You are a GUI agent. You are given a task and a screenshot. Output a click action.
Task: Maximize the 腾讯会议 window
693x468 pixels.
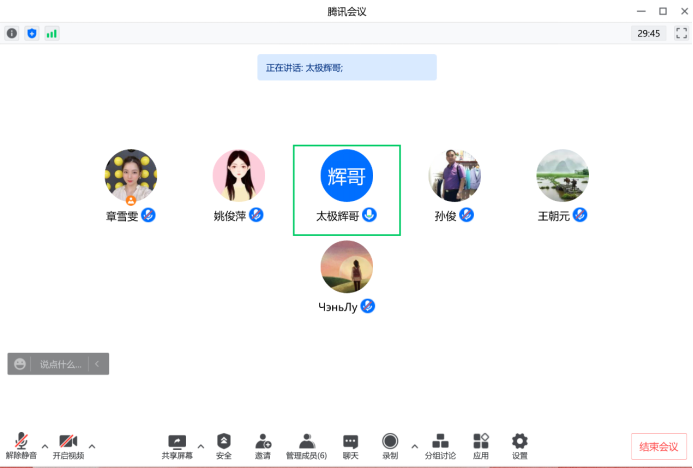[x=663, y=11]
